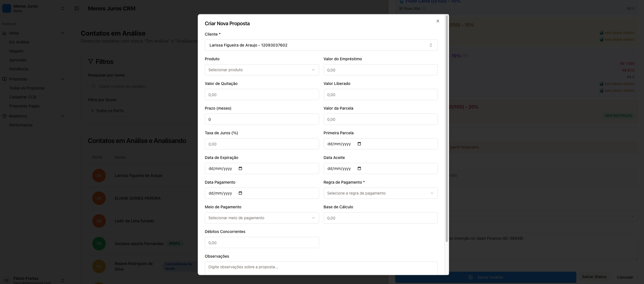Click the Valor do Empréstimo input field
Screen dimensions: 644x284
click(380, 70)
